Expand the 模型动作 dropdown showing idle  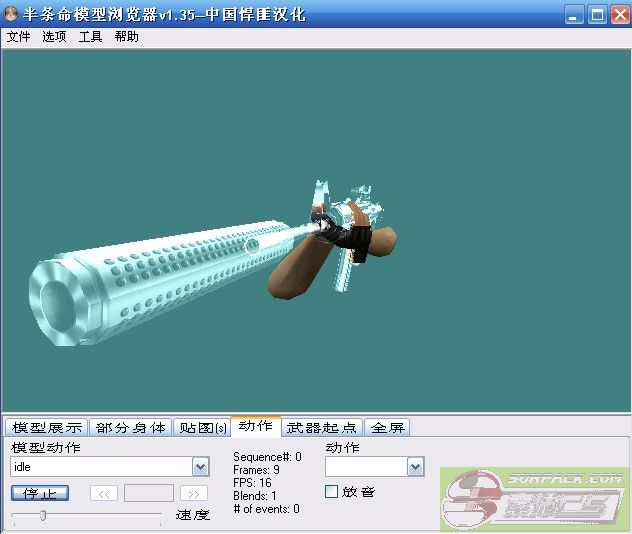pyautogui.click(x=199, y=467)
